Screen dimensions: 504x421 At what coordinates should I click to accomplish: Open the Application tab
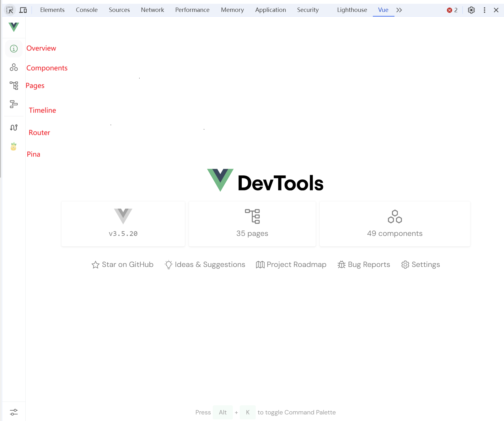pos(271,10)
